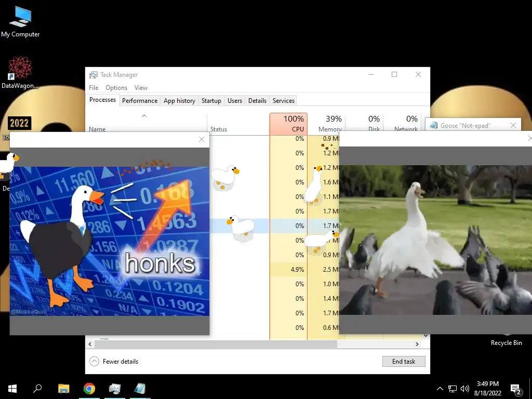Switch to the Users tab
This screenshot has height=399, width=532.
(235, 100)
